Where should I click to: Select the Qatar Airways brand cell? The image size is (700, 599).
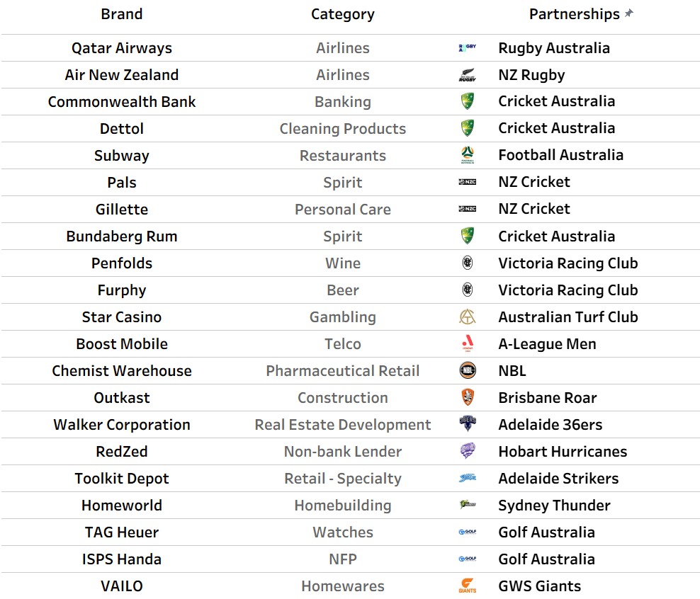coord(121,47)
